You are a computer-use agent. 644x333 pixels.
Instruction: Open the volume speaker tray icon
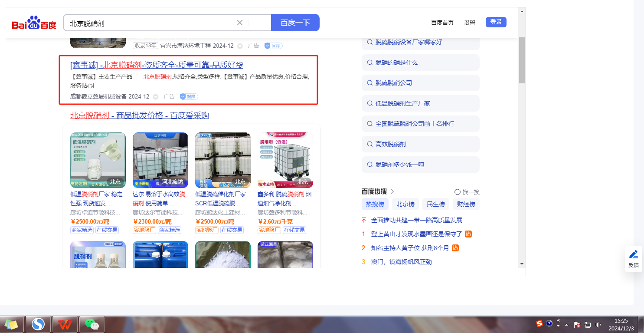click(x=598, y=325)
